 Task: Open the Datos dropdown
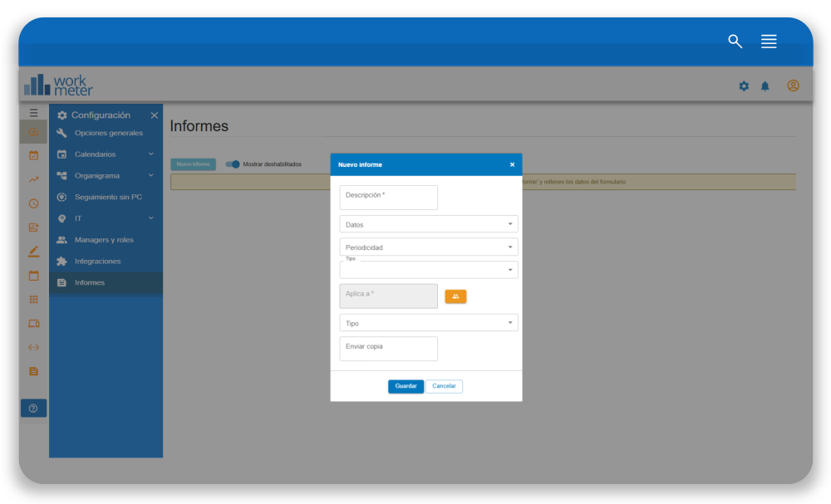click(428, 224)
